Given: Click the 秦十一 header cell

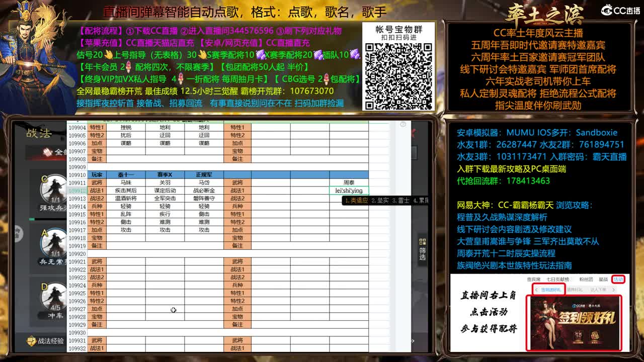Looking at the screenshot, I should point(126,174).
